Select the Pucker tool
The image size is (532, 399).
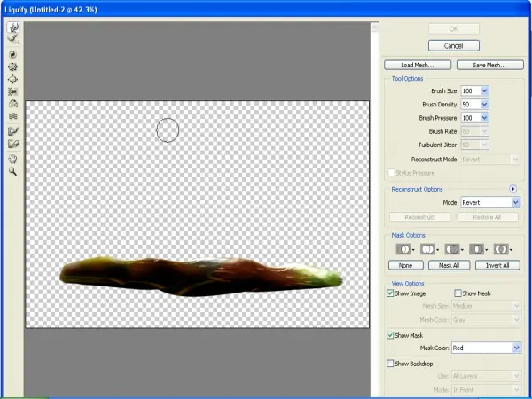click(13, 66)
